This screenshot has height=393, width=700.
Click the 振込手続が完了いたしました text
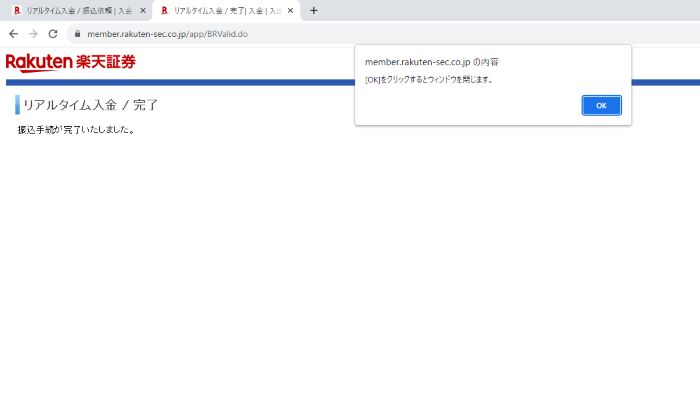coord(76,130)
